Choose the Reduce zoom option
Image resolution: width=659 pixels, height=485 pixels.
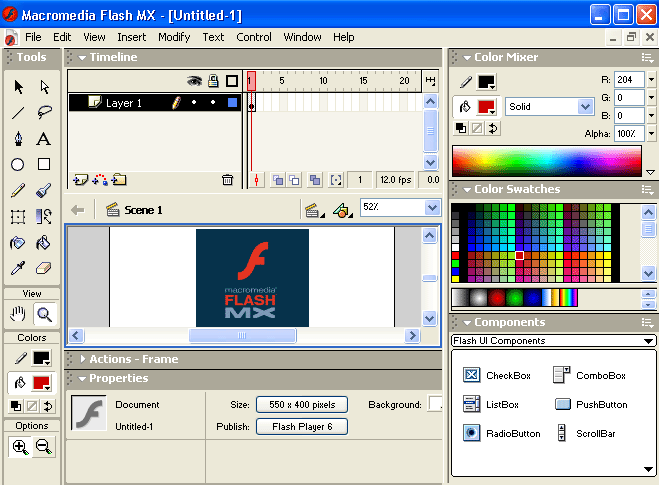click(x=44, y=447)
